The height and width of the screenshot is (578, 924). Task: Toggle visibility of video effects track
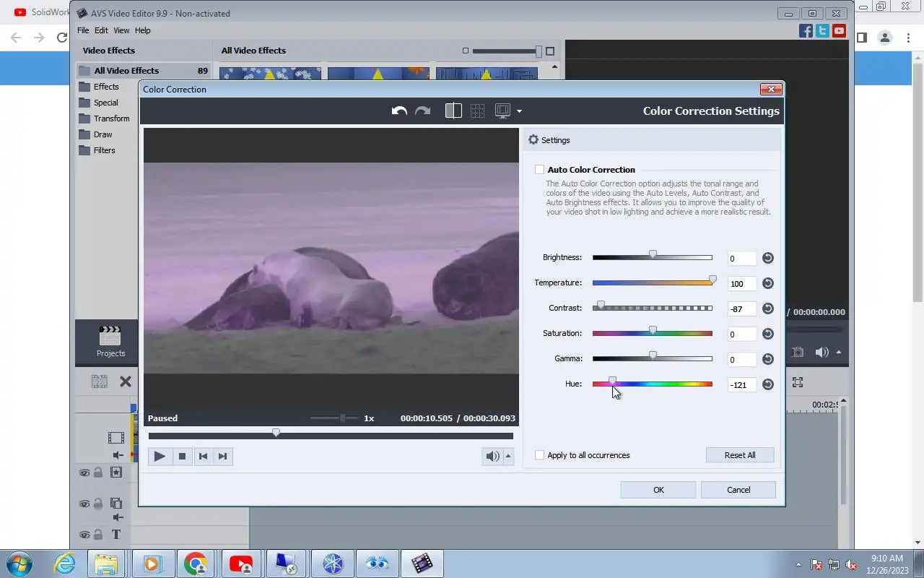point(84,473)
